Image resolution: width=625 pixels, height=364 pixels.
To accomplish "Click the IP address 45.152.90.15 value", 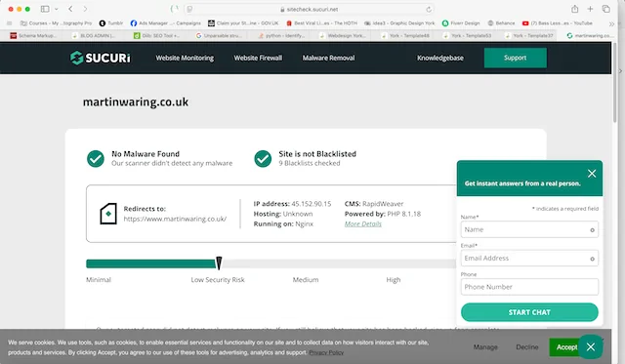I will pyautogui.click(x=311, y=204).
